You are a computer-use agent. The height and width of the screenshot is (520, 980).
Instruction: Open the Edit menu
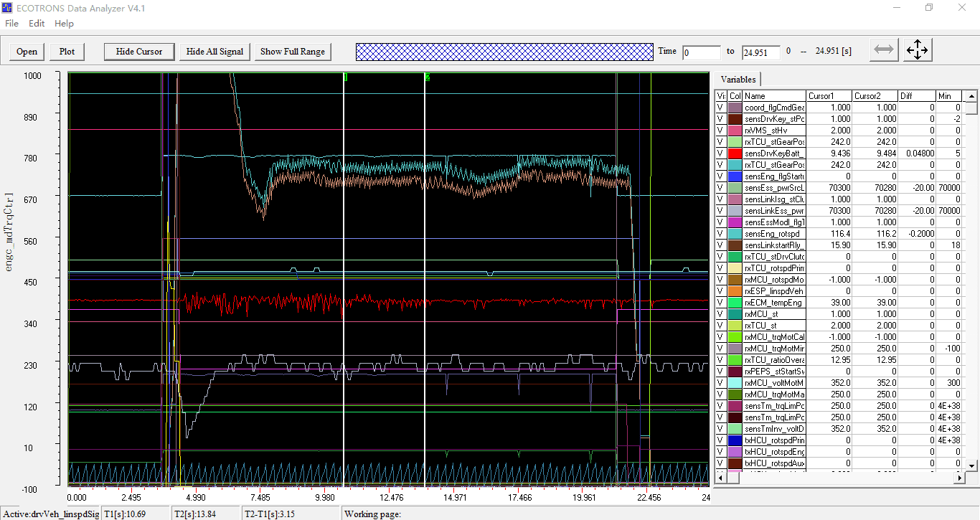[37, 23]
